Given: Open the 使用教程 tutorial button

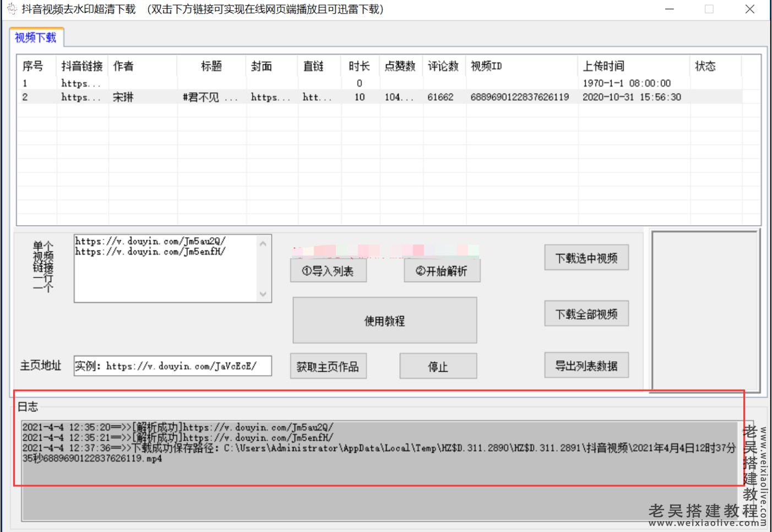Looking at the screenshot, I should 385,321.
